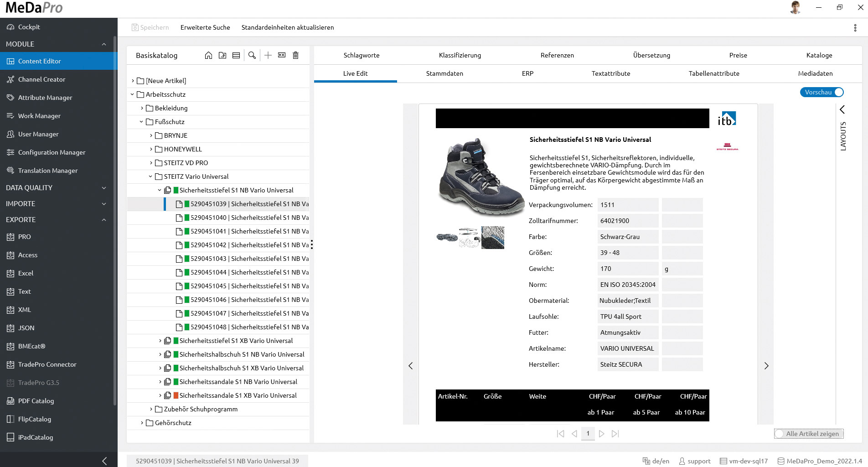This screenshot has height=467, width=868.
Task: Edit the Hersteller field Steitz SECURA
Action: pyautogui.click(x=628, y=364)
